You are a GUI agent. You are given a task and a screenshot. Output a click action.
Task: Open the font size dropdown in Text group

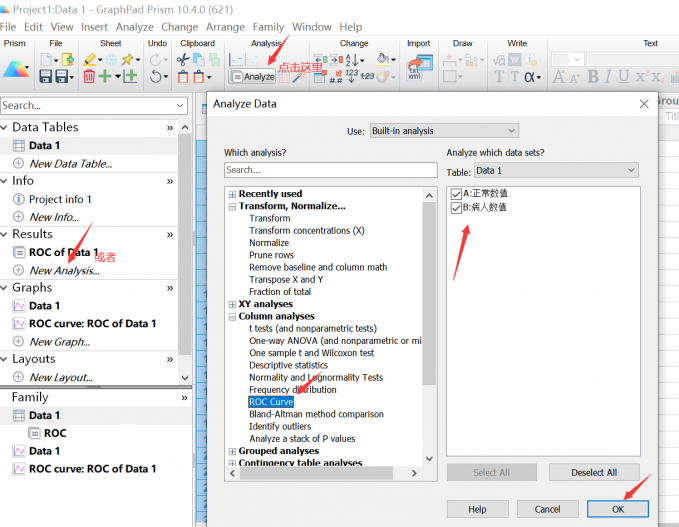click(x=577, y=59)
